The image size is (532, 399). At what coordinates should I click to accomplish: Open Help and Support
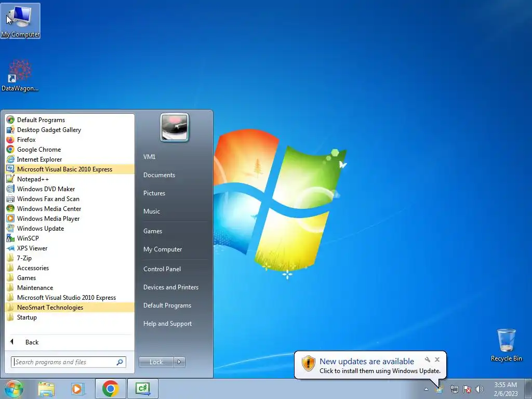tap(167, 324)
